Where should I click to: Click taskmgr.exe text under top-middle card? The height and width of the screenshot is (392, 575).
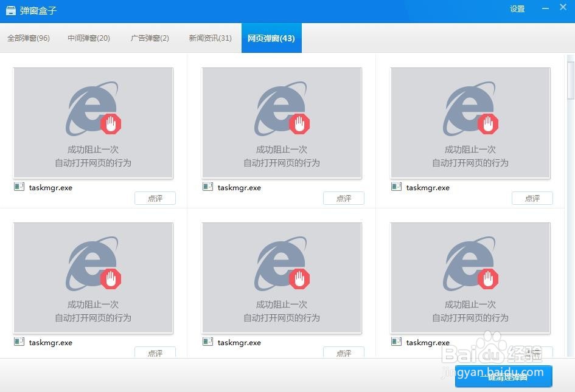click(x=239, y=188)
